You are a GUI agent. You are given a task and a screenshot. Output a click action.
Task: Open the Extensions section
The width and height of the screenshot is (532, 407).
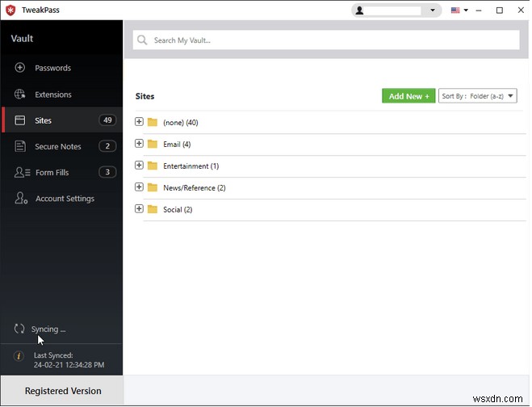[x=61, y=94]
